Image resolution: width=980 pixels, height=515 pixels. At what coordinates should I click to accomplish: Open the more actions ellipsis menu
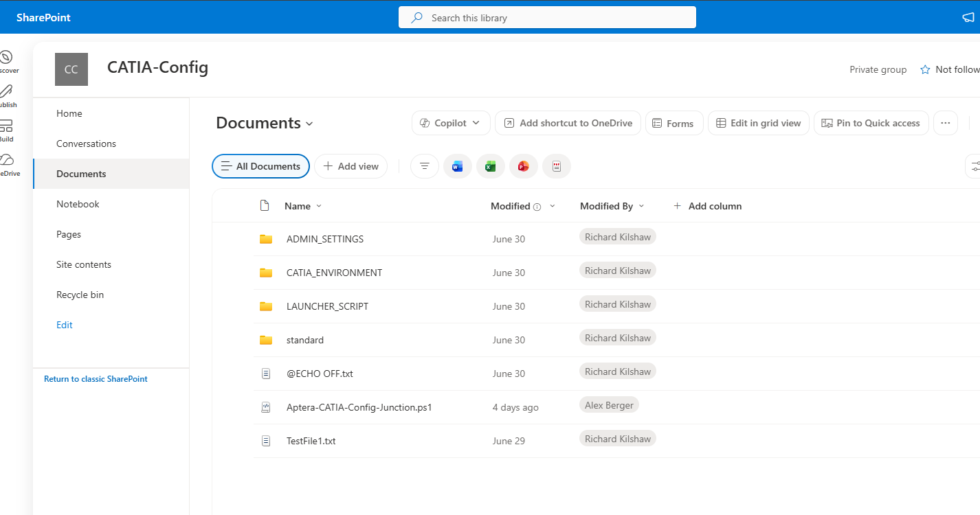click(x=946, y=123)
